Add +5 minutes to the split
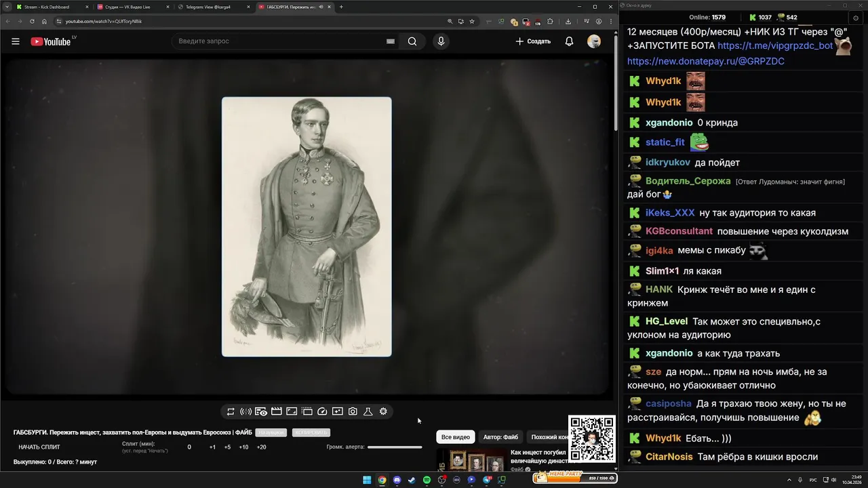868x488 pixels. click(227, 447)
